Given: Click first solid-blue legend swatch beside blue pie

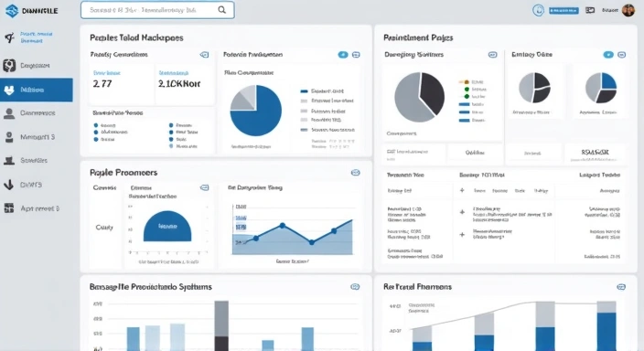Looking at the screenshot, I should click(304, 91).
